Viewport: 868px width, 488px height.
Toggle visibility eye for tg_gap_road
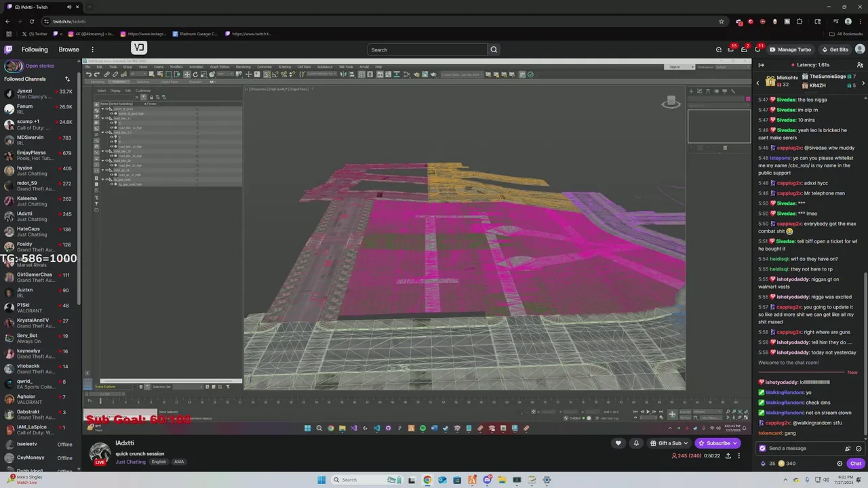coord(107,180)
